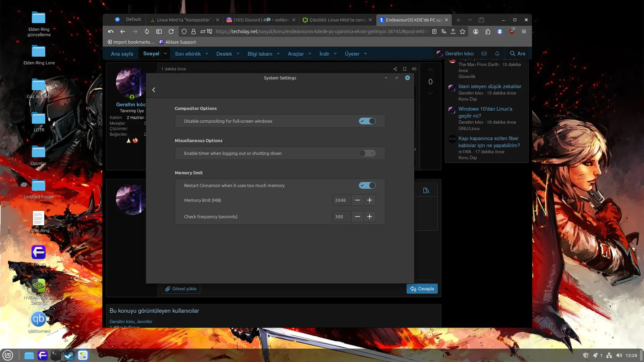Open qBittorrent desktop icon
Image resolution: width=644 pixels, height=362 pixels.
(39, 322)
